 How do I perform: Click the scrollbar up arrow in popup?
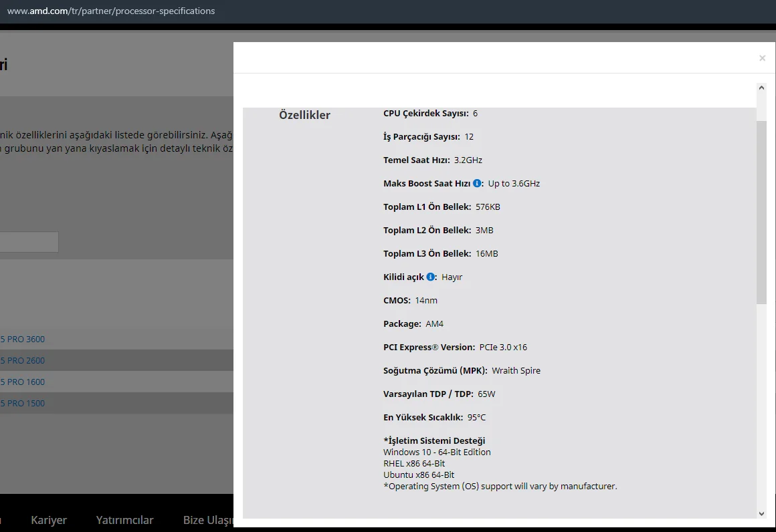(x=761, y=88)
